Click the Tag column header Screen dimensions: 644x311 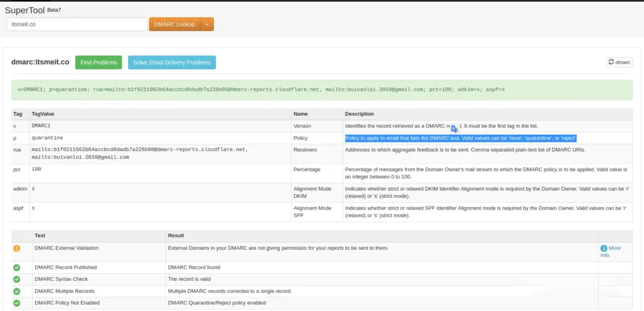pos(18,114)
